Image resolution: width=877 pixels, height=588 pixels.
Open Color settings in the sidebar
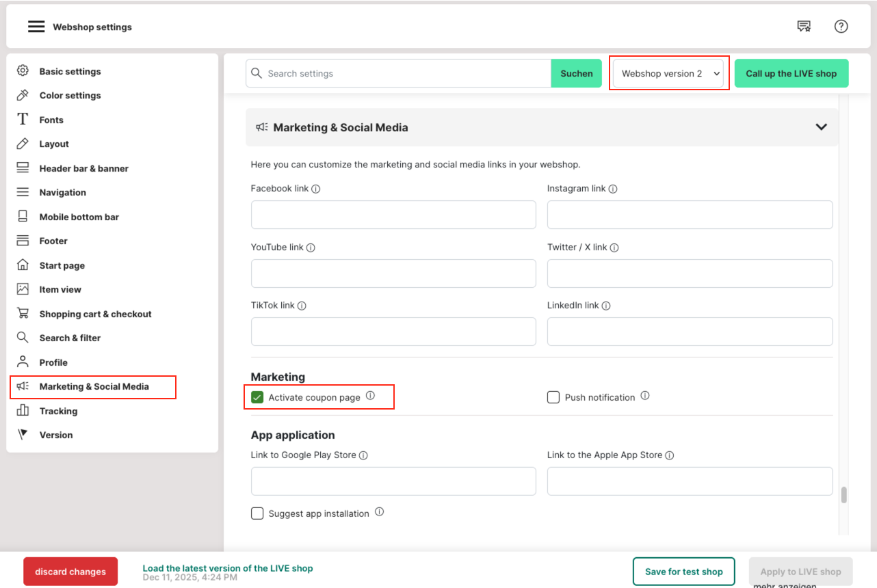[x=70, y=96]
